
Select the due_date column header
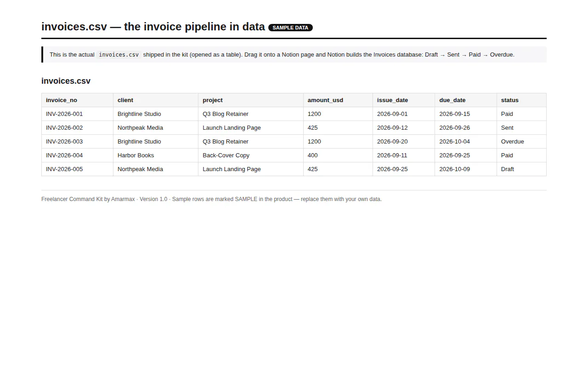pyautogui.click(x=466, y=100)
